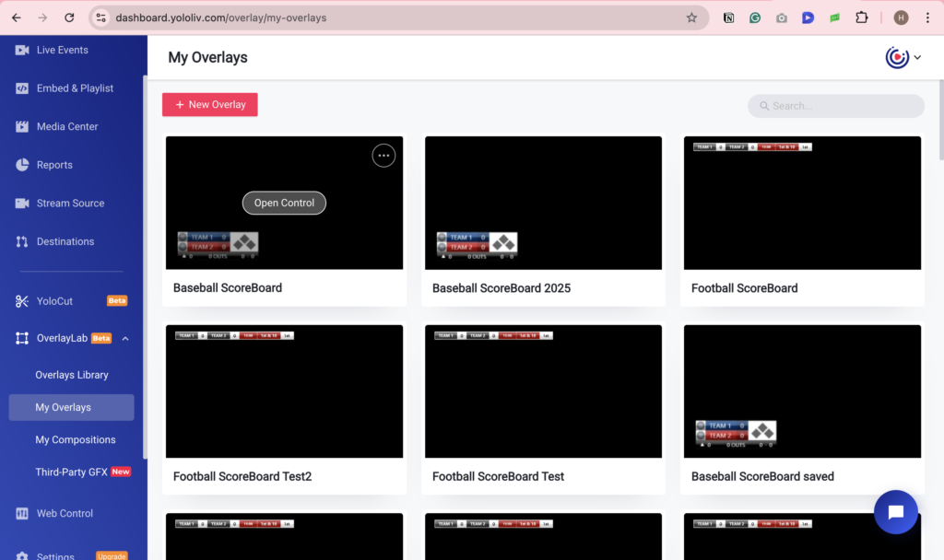The width and height of the screenshot is (944, 560).
Task: Click the Web Control icon
Action: pyautogui.click(x=22, y=514)
